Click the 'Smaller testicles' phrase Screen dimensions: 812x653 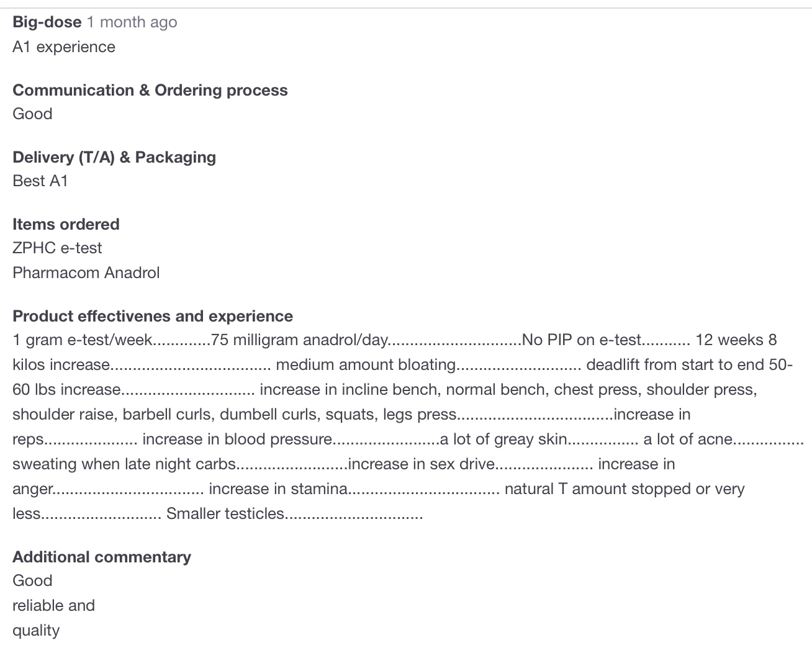(225, 514)
